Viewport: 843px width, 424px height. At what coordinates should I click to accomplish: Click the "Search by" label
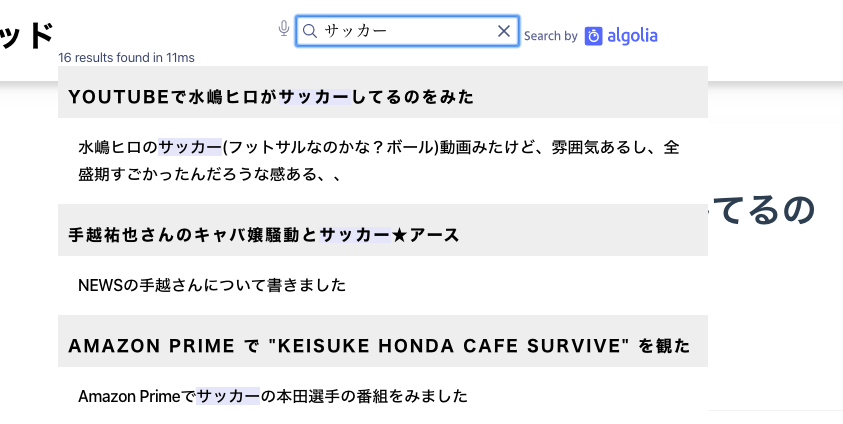[551, 36]
